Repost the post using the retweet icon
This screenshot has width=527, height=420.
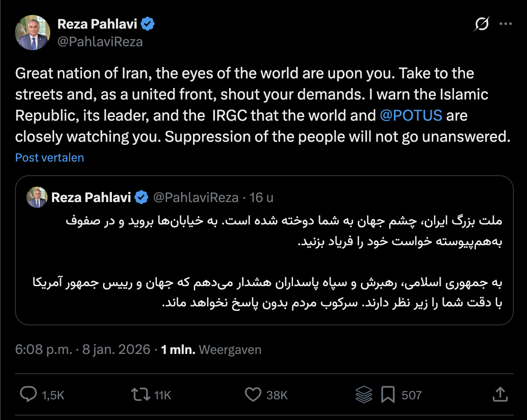click(141, 394)
